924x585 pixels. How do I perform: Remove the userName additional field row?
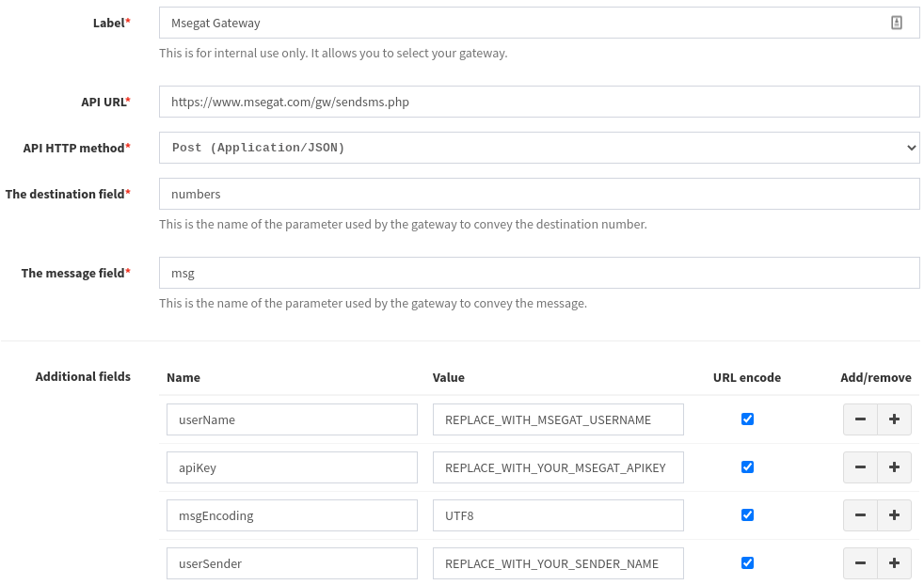point(860,419)
